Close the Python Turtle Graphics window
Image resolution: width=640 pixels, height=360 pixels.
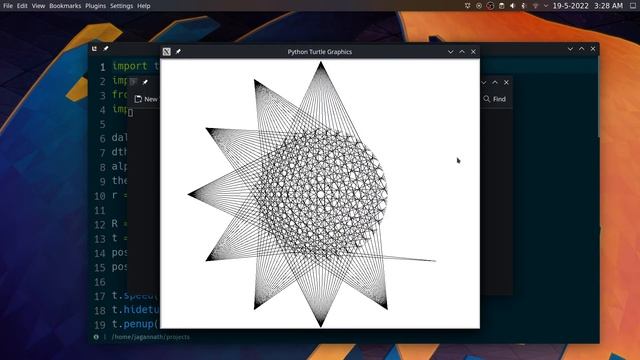[473, 52]
